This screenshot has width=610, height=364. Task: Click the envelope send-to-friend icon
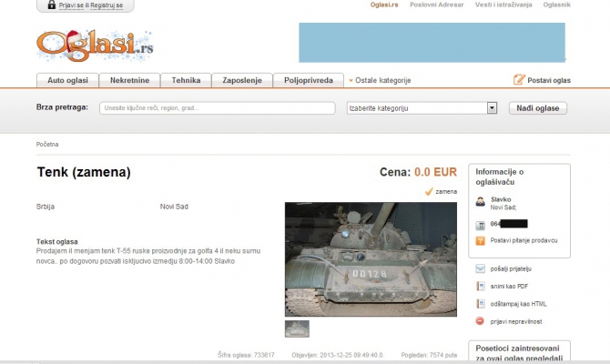point(480,269)
